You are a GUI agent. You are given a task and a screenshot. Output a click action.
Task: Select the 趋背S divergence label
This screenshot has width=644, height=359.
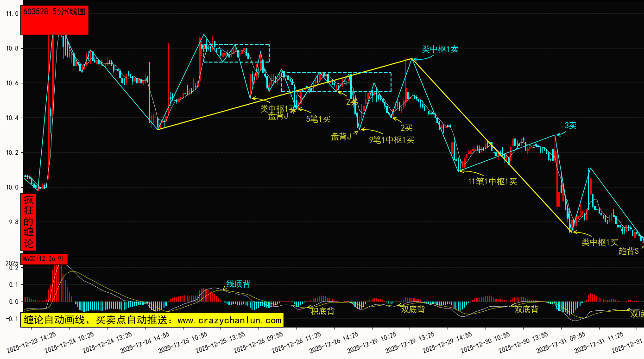pos(629,251)
